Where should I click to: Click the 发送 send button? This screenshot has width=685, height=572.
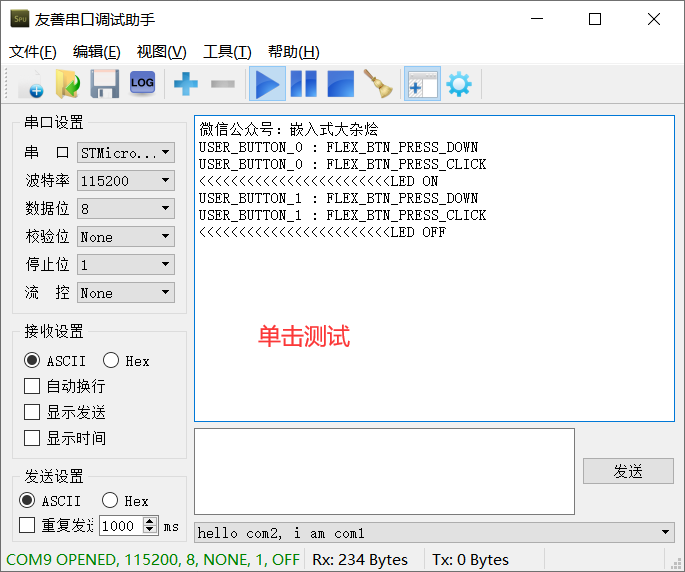(x=628, y=471)
